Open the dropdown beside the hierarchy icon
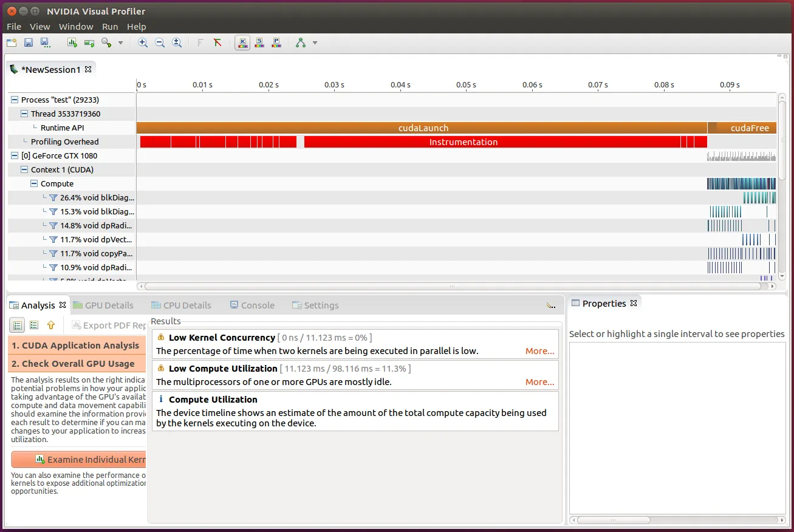The width and height of the screenshot is (794, 532). pos(315,43)
